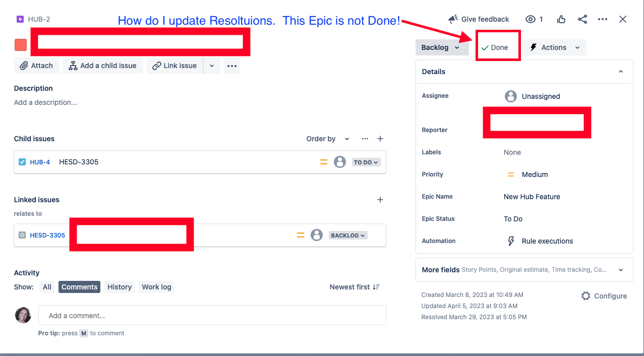Vote with the thumbs-up icon
644x356 pixels.
click(561, 19)
